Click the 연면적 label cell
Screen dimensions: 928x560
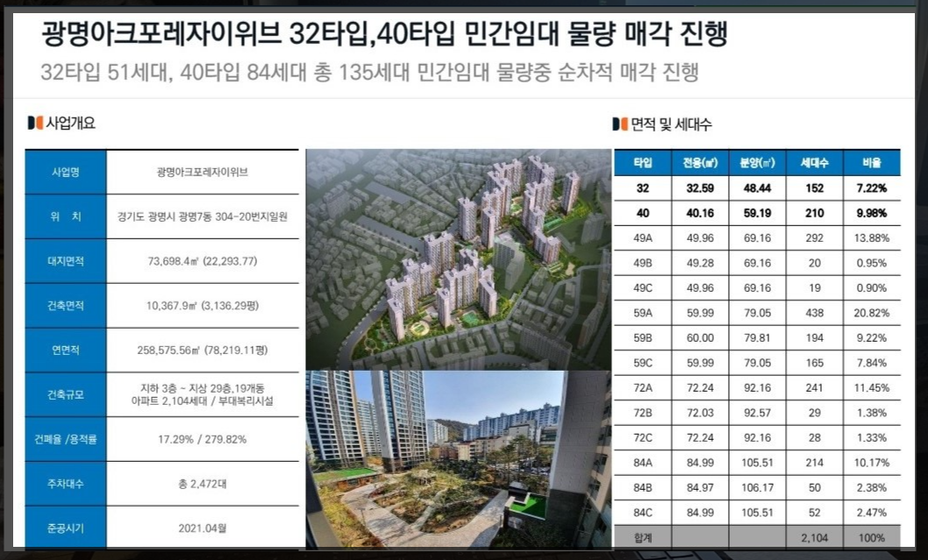pos(66,350)
